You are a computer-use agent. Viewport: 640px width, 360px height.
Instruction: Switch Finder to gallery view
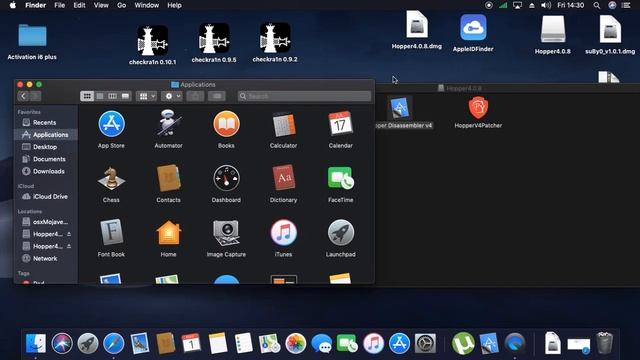(x=125, y=96)
